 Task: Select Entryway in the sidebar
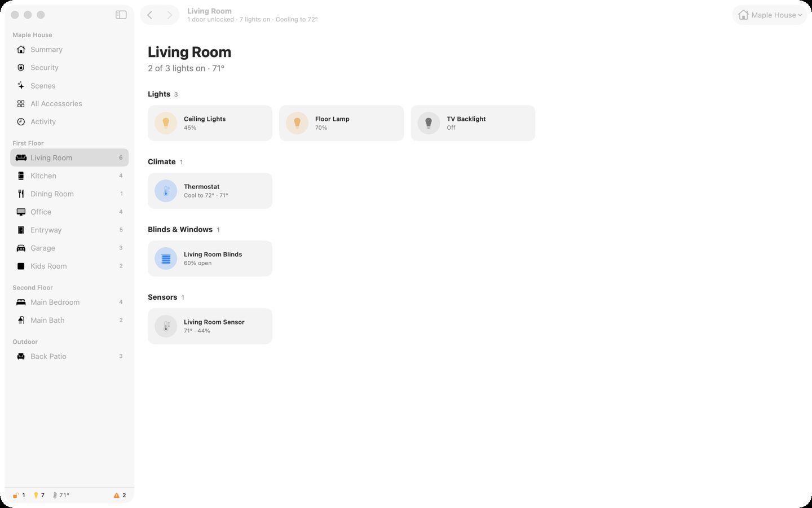[x=69, y=230]
